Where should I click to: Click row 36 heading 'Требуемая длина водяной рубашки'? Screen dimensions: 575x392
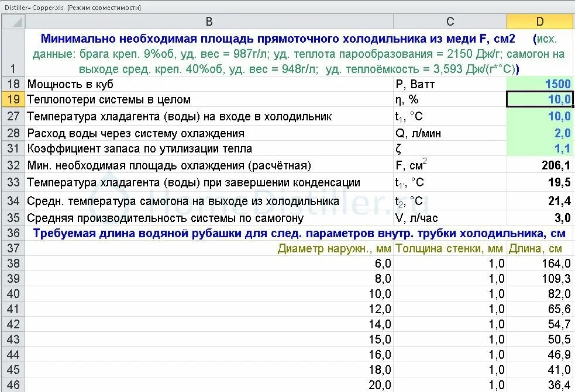tap(299, 233)
